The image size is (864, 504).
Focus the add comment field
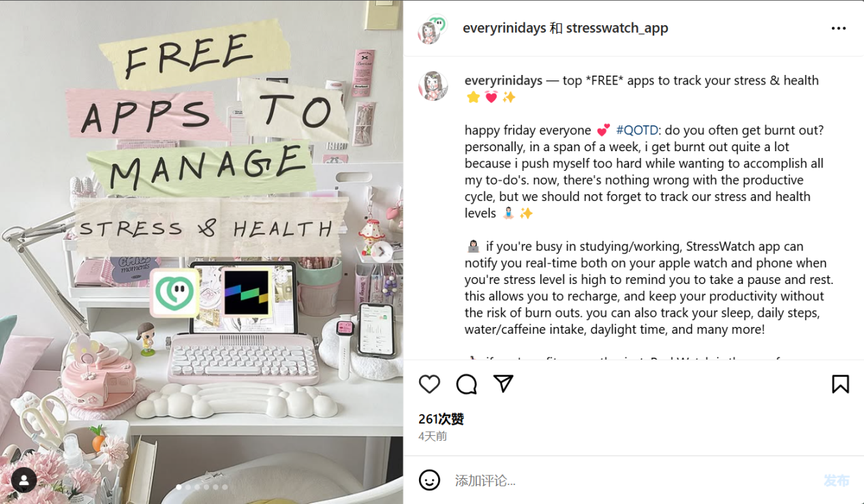[634, 481]
